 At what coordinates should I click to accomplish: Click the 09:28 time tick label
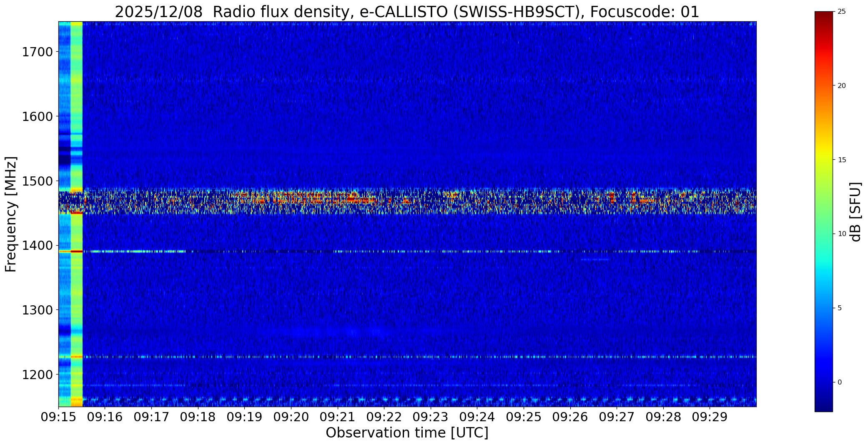coord(663,417)
